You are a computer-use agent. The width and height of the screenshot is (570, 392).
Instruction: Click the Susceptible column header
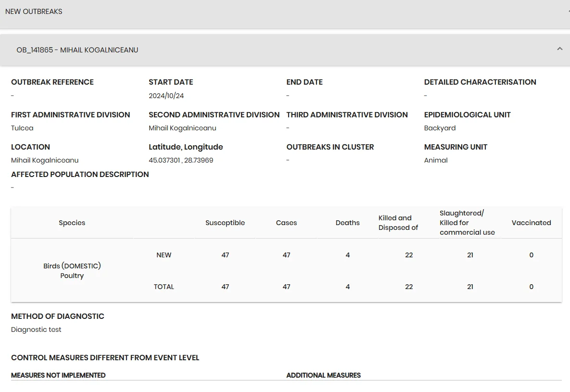pyautogui.click(x=225, y=223)
